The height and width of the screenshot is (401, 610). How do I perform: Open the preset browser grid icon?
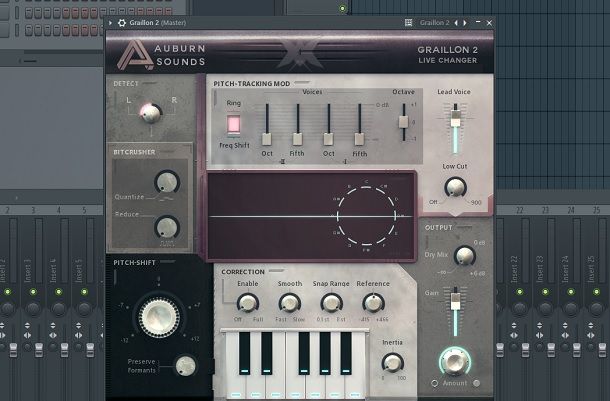coord(408,23)
